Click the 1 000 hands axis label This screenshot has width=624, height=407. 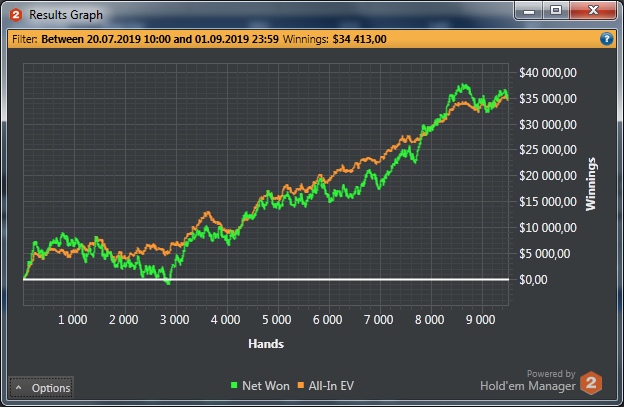tap(73, 319)
